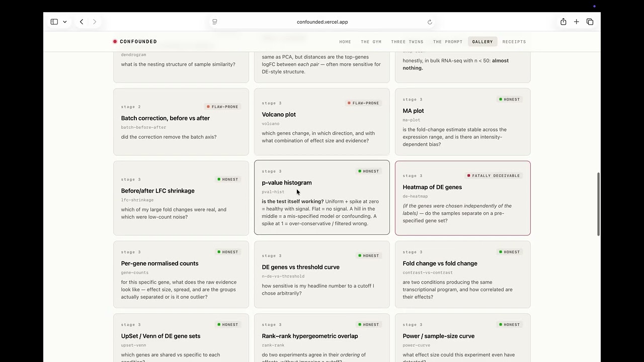This screenshot has height=362, width=644.
Task: Open the sidebar tab group dropdown arrow
Action: (65, 22)
